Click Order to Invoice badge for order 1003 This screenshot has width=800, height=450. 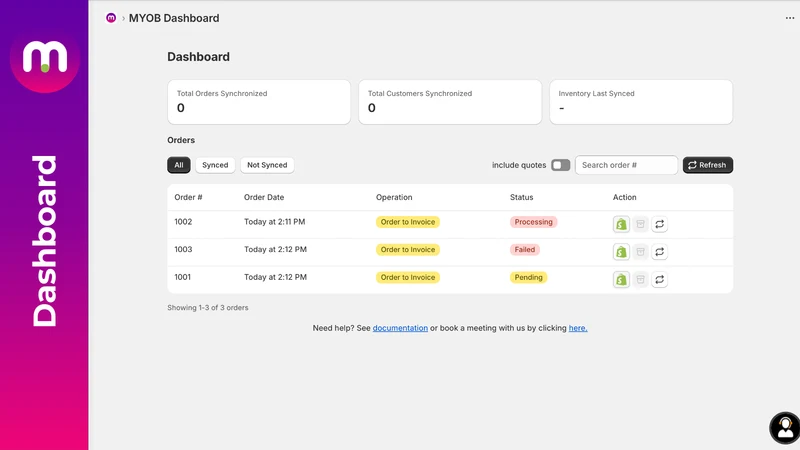tap(408, 249)
